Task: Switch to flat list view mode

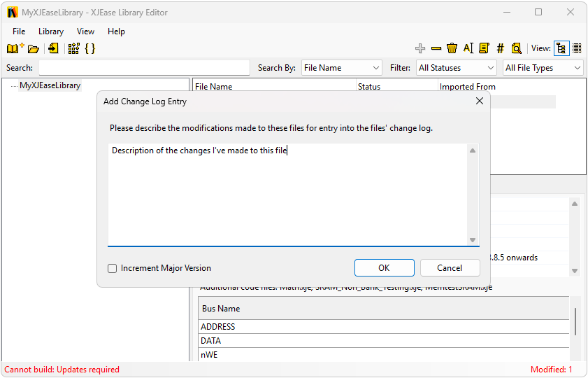Action: coord(577,48)
